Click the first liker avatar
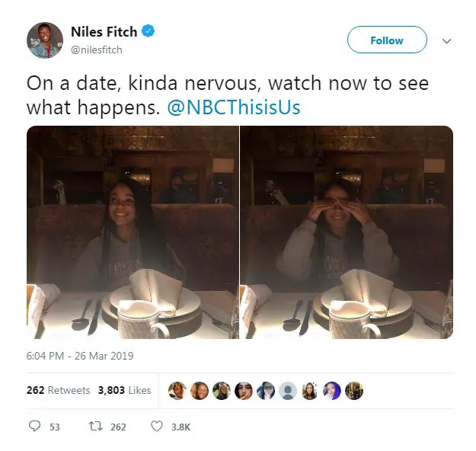476x451 pixels. (x=177, y=391)
